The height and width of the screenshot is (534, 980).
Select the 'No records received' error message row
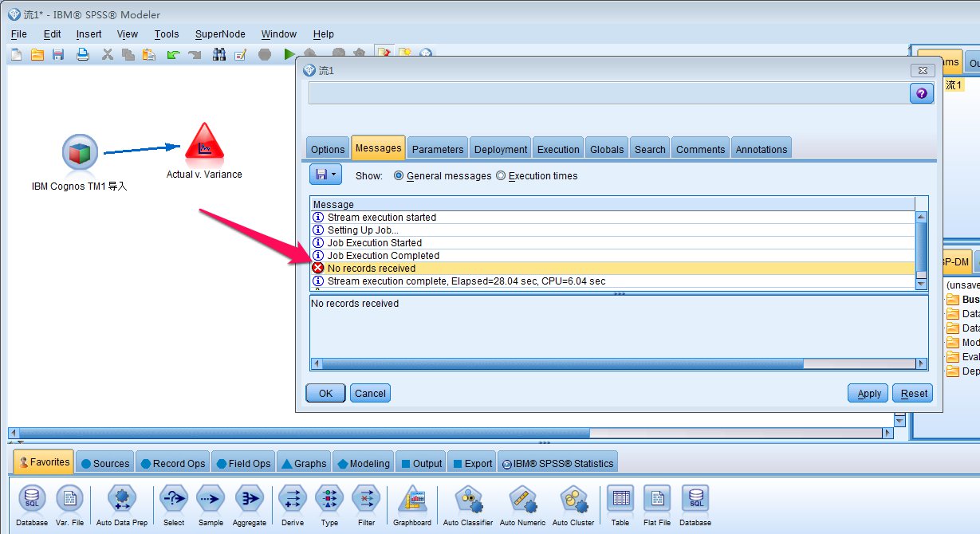pos(372,269)
